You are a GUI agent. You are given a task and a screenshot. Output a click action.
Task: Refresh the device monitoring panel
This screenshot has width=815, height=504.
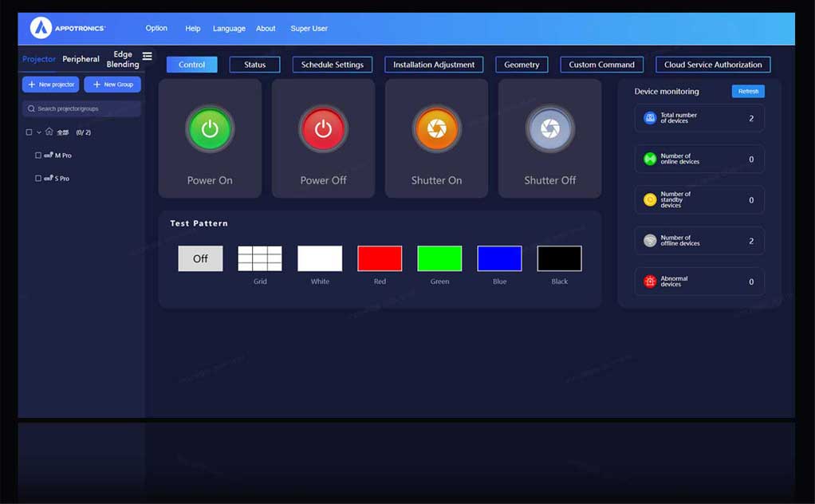748,92
